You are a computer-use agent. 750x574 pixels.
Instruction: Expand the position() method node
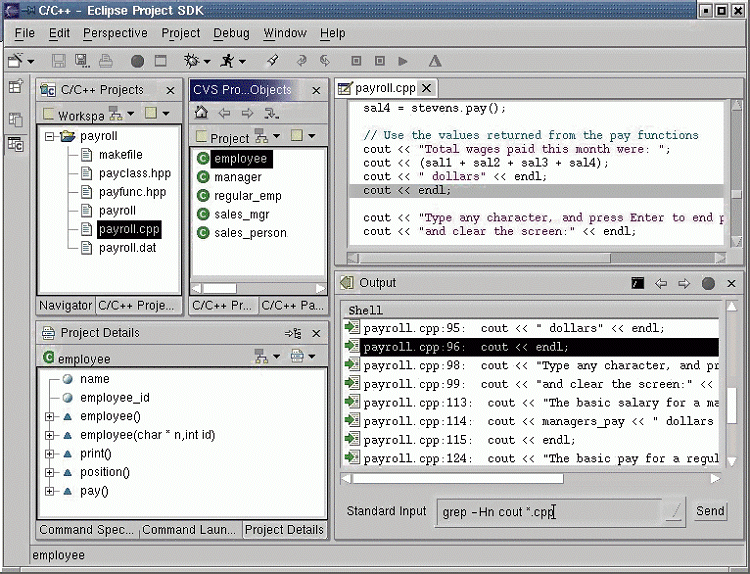click(x=49, y=473)
